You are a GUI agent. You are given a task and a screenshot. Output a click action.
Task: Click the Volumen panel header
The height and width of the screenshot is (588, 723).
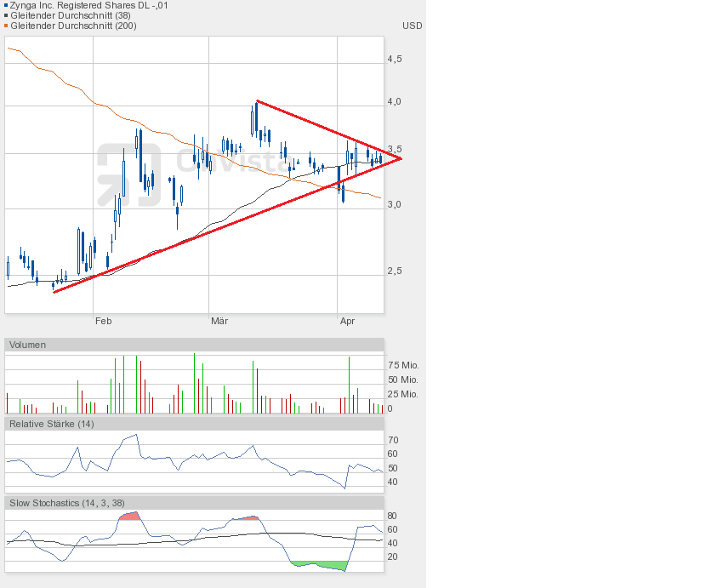(28, 345)
